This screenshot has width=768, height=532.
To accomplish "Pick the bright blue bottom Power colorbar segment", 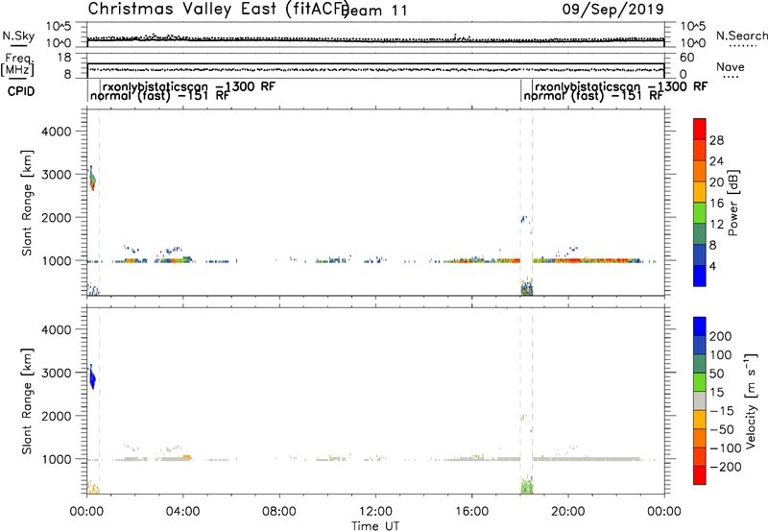I will [700, 276].
